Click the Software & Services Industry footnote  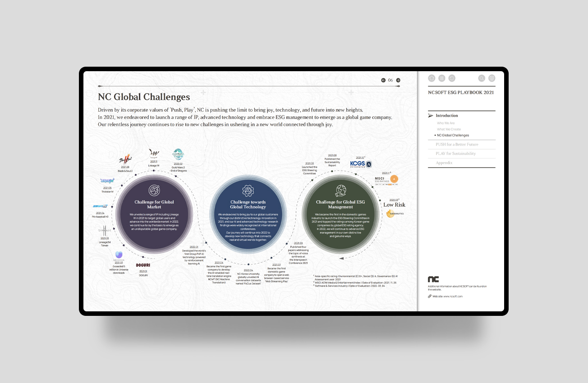pyautogui.click(x=350, y=286)
